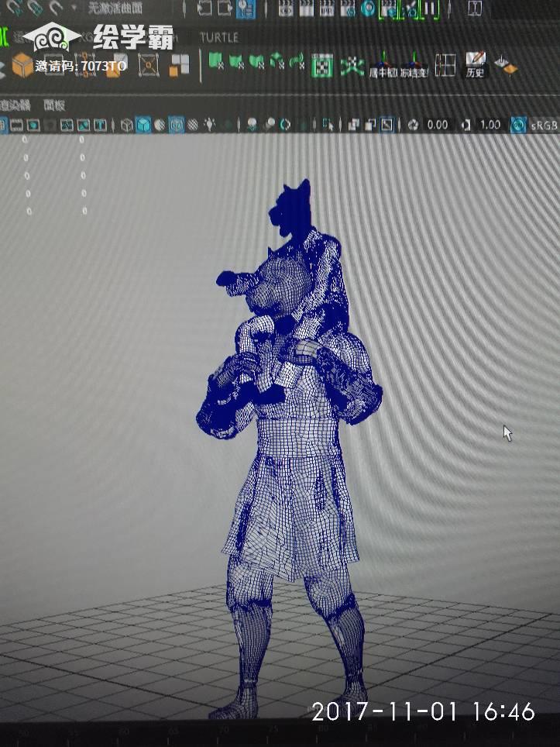Screen dimensions: 560x747
Task: Click the output operations icon in status line
Action: [225, 8]
